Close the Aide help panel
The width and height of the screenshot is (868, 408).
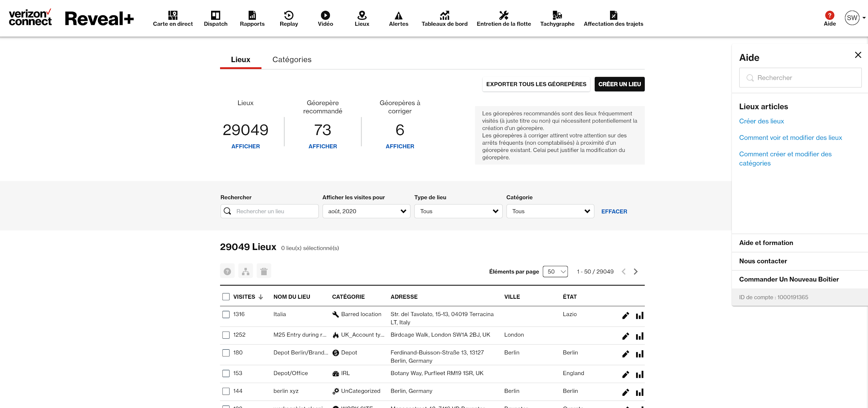point(858,55)
